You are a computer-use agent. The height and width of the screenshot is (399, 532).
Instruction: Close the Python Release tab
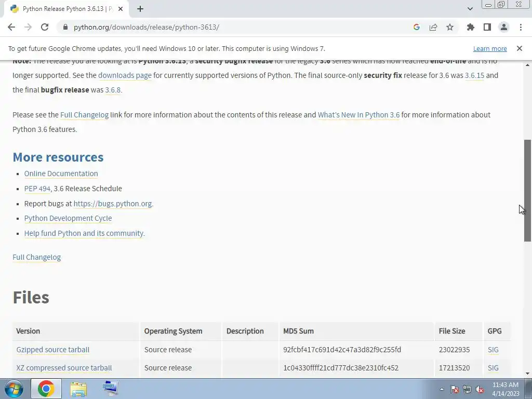[x=121, y=9]
